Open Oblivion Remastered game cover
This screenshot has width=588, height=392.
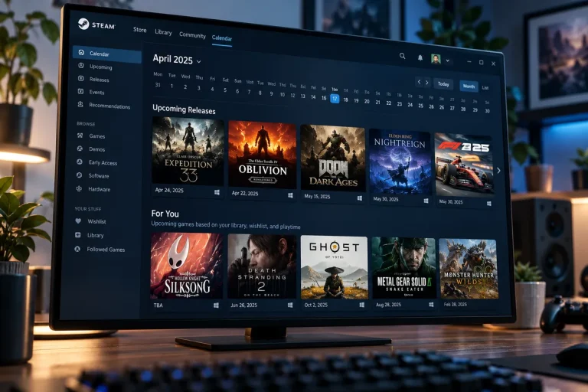pos(262,155)
